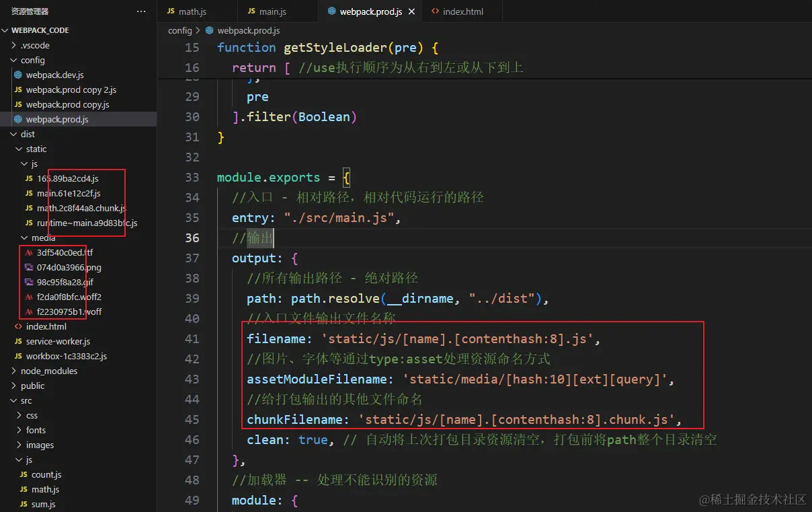Click JS icon of webpack.prod copy 2.js

[18, 89]
